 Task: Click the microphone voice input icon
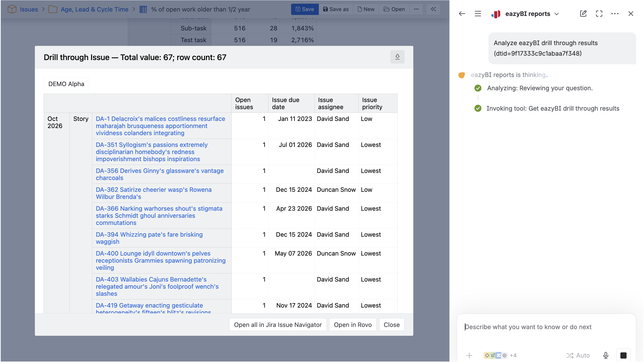tap(605, 355)
